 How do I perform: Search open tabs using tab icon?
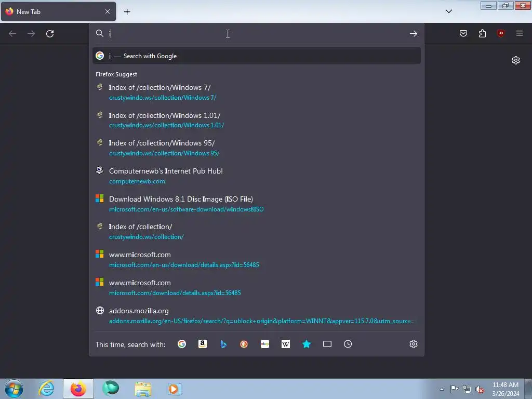[x=327, y=344]
